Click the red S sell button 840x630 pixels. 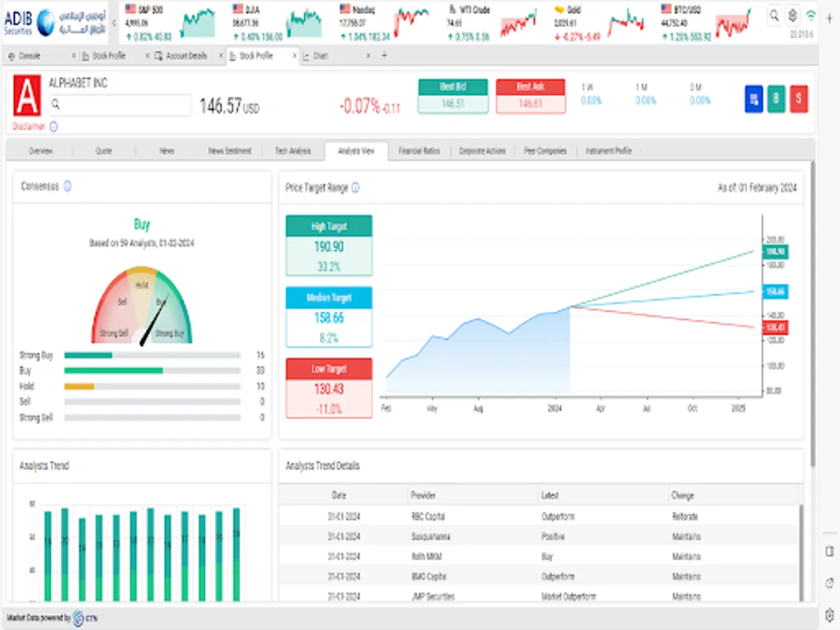click(799, 99)
